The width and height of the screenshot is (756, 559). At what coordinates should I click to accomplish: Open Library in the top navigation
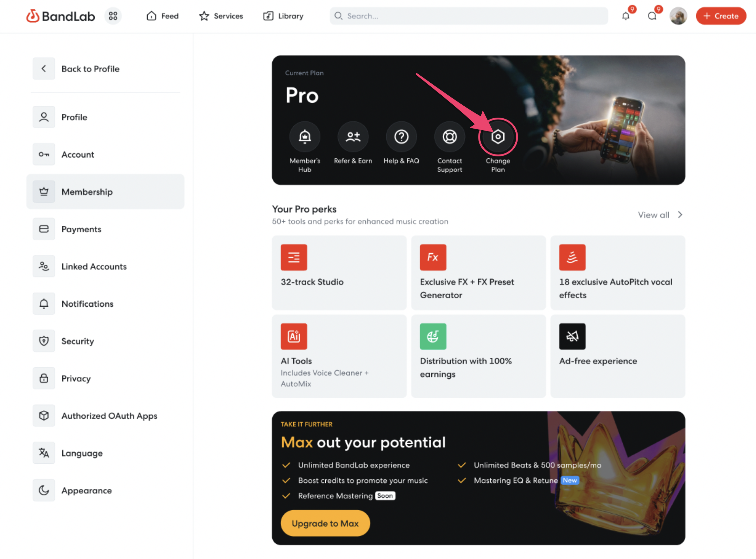[x=283, y=16]
